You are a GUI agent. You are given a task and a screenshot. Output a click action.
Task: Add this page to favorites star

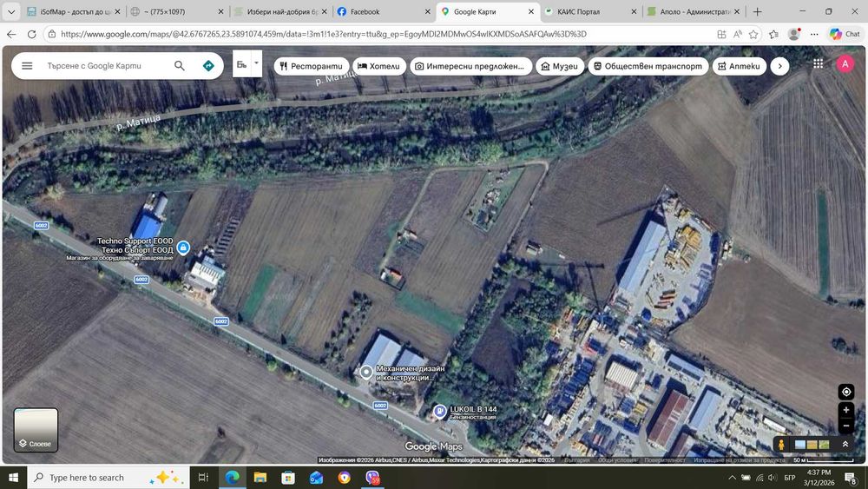753,35
